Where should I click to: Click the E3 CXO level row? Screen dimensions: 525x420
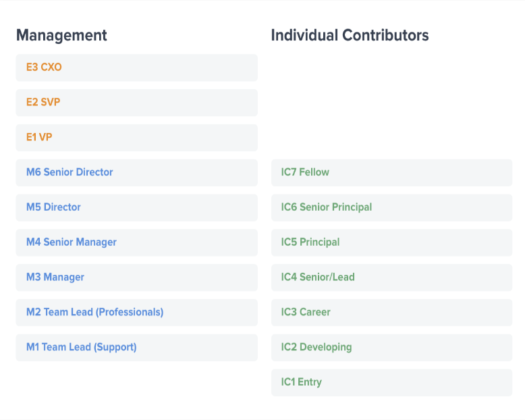(x=136, y=68)
